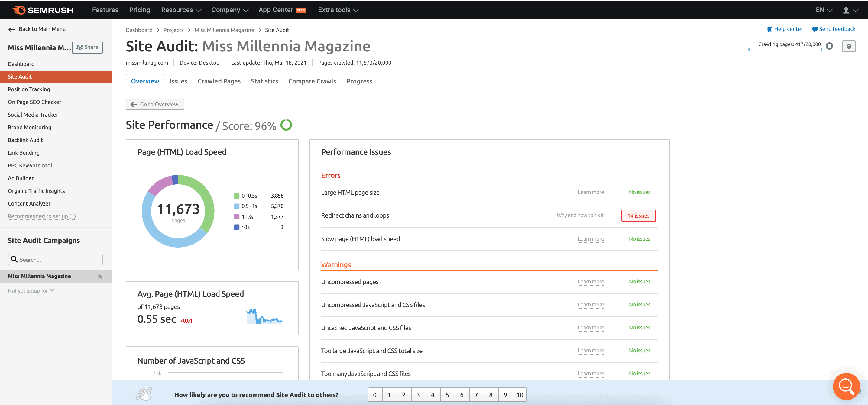The width and height of the screenshot is (868, 405).
Task: Click the On Page SEO Checker icon
Action: pos(34,102)
